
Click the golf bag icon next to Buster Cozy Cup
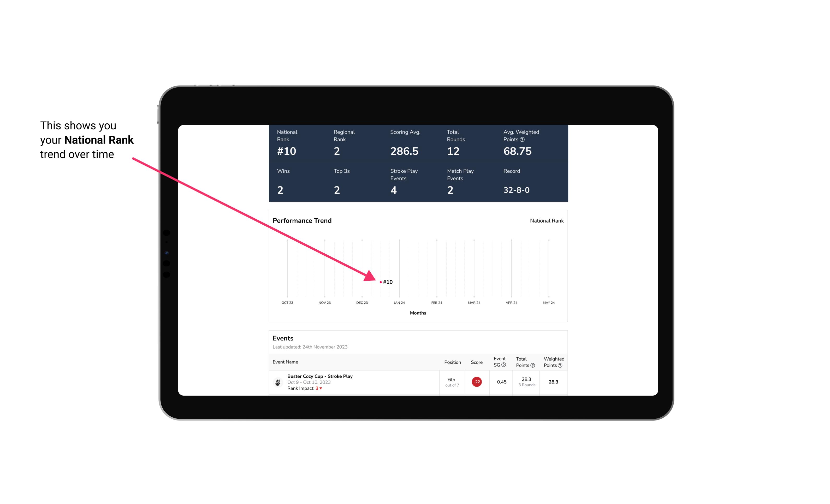tap(277, 381)
